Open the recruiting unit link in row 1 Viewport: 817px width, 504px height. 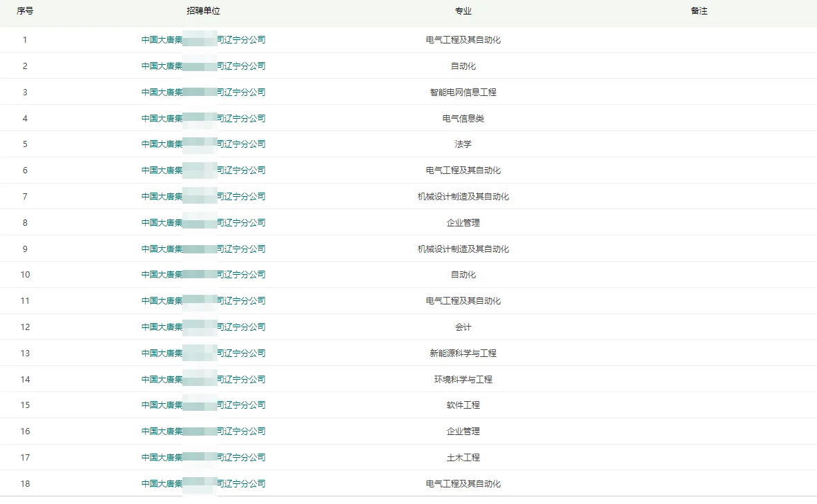click(203, 39)
